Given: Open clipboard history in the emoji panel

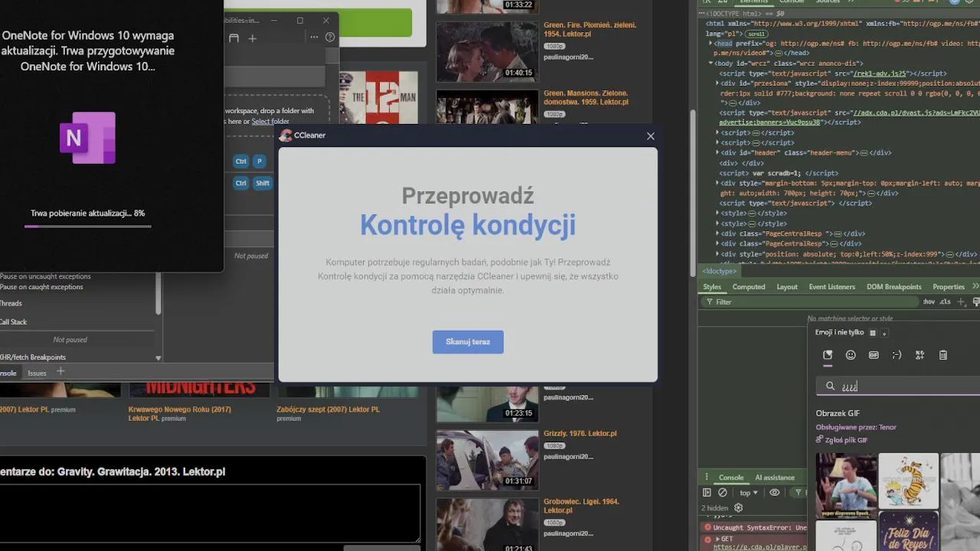Looking at the screenshot, I should click(943, 355).
